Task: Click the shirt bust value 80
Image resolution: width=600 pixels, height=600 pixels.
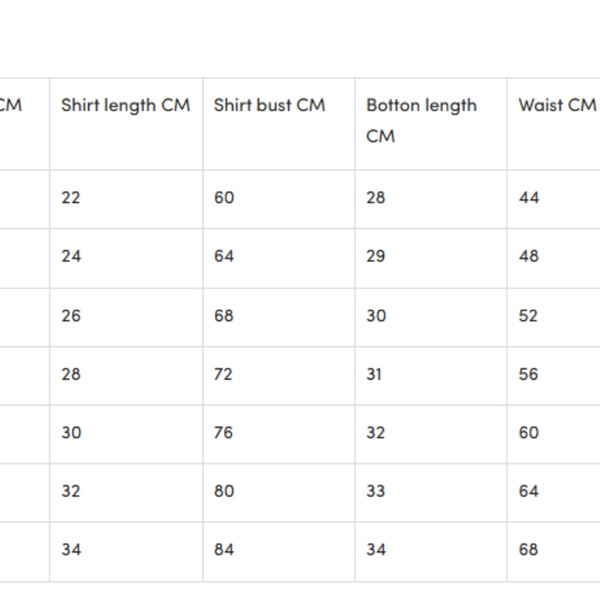Action: (x=224, y=491)
